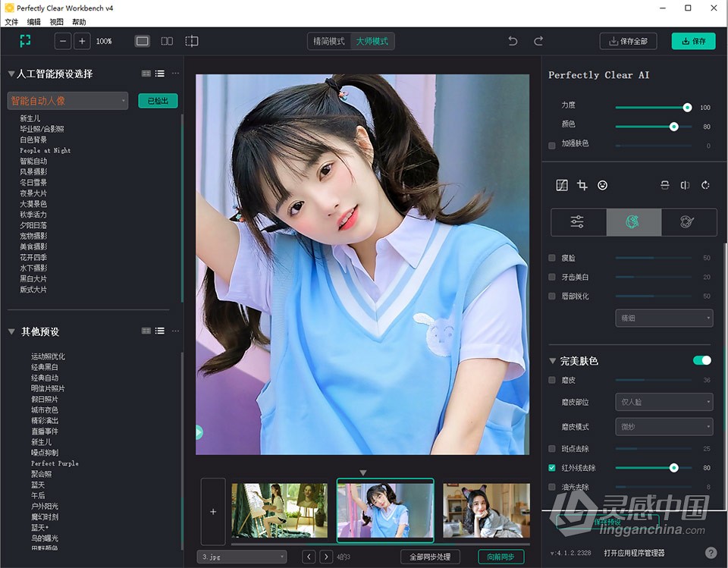The height and width of the screenshot is (568, 728).
Task: Open the curves adjustment icon
Action: 561,185
